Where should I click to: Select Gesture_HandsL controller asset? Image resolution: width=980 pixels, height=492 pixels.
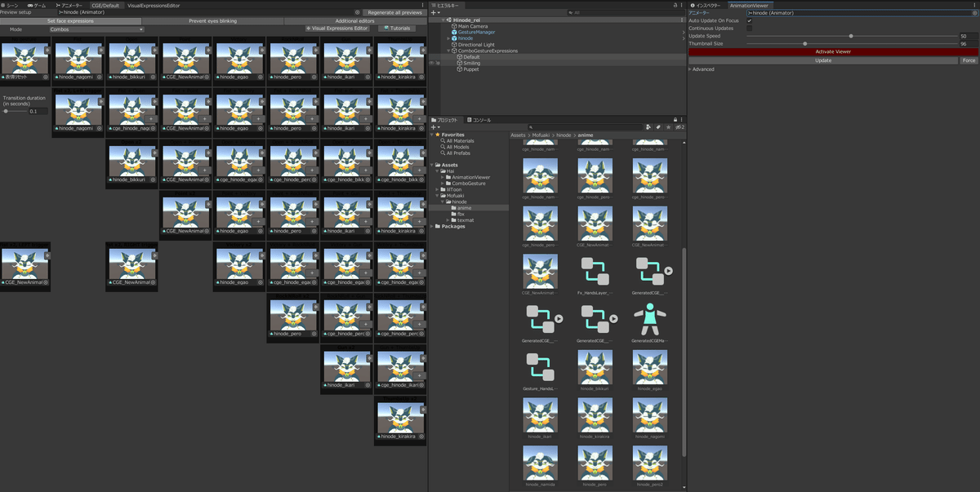(540, 371)
